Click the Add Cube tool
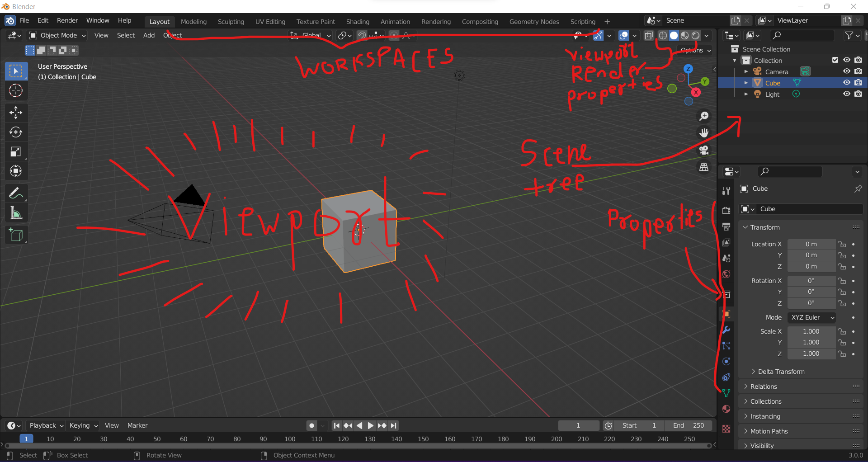The height and width of the screenshot is (462, 868). click(16, 235)
